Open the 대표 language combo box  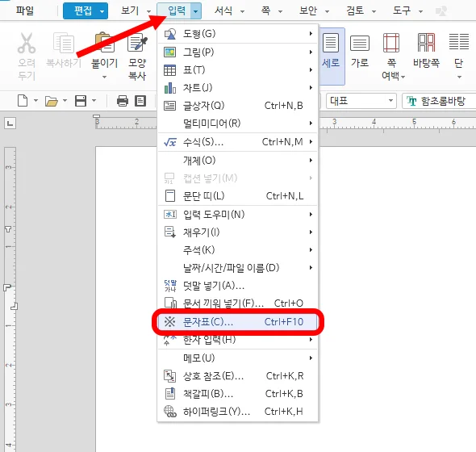[361, 101]
